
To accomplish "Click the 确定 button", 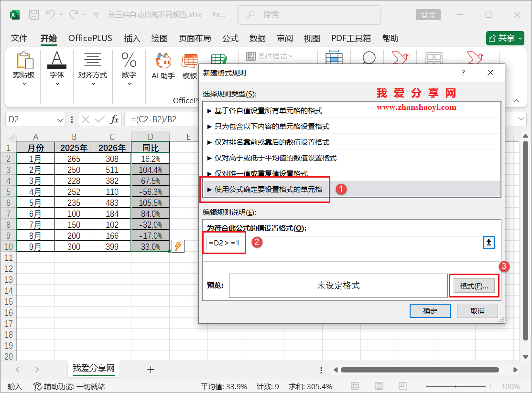I will pos(430,311).
